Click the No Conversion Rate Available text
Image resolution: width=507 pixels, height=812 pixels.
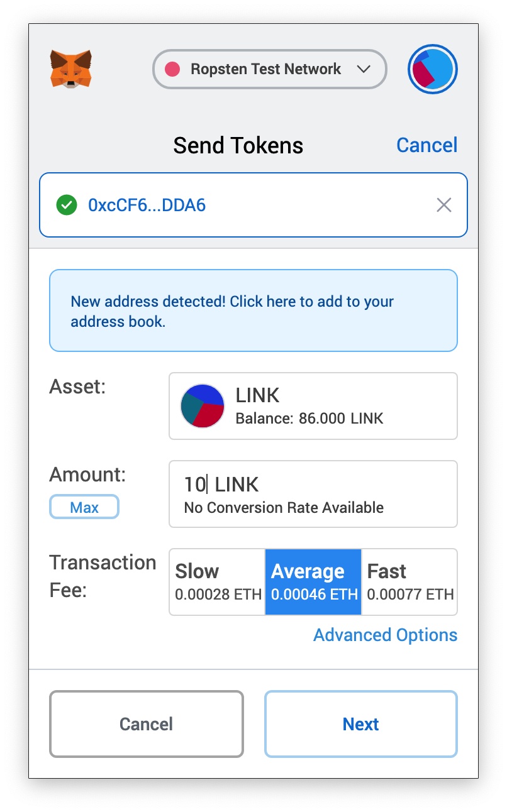click(284, 507)
